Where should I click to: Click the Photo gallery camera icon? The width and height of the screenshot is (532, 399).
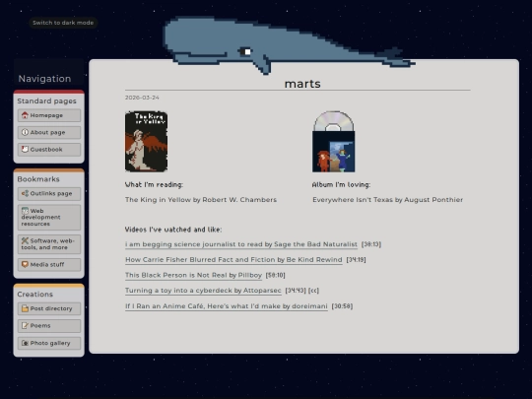[x=25, y=343]
